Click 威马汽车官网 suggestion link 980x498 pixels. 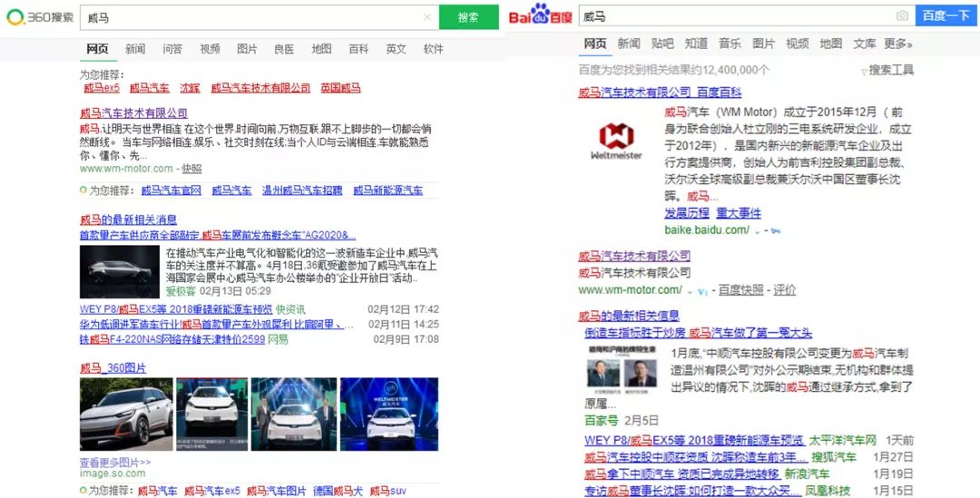click(171, 190)
